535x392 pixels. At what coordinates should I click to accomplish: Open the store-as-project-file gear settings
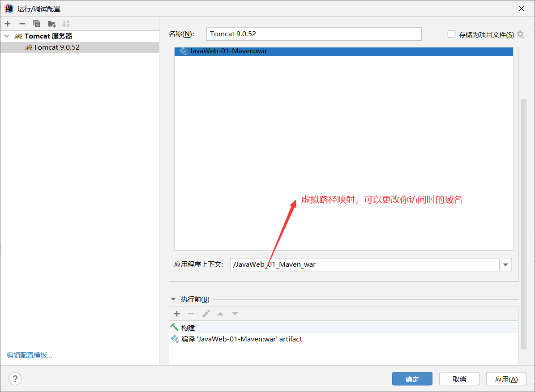tap(520, 34)
